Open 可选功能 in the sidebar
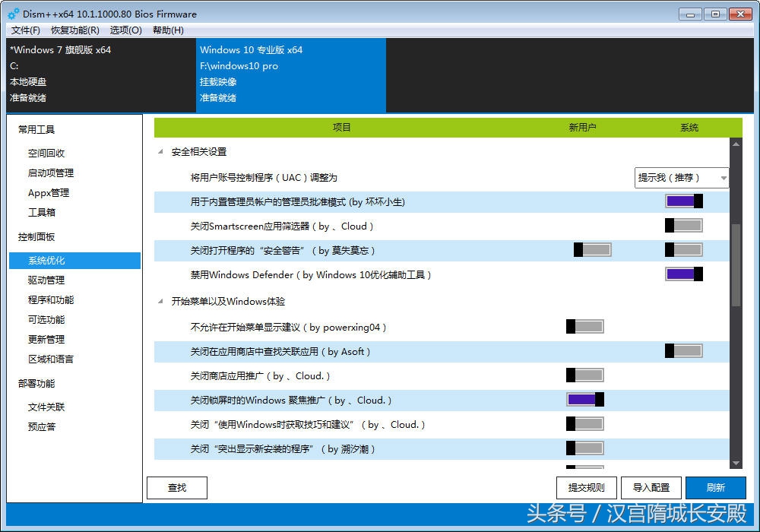 (x=46, y=320)
